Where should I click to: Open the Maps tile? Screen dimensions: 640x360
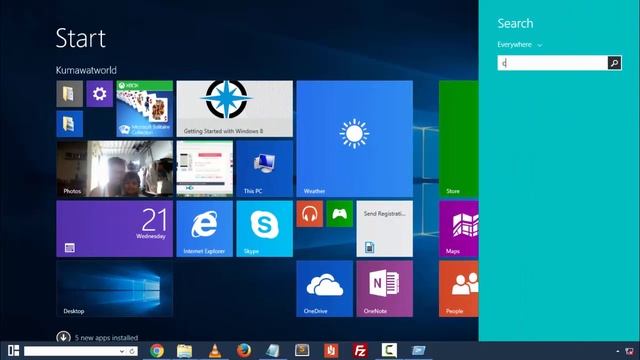click(458, 229)
